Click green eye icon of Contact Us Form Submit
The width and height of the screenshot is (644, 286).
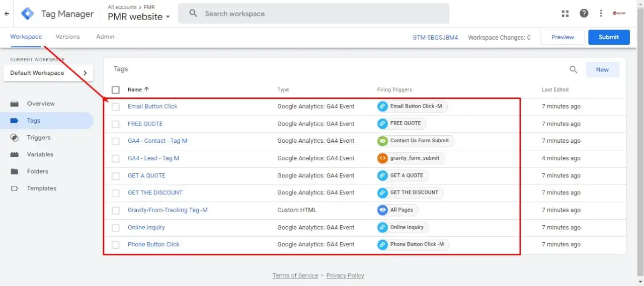(382, 141)
